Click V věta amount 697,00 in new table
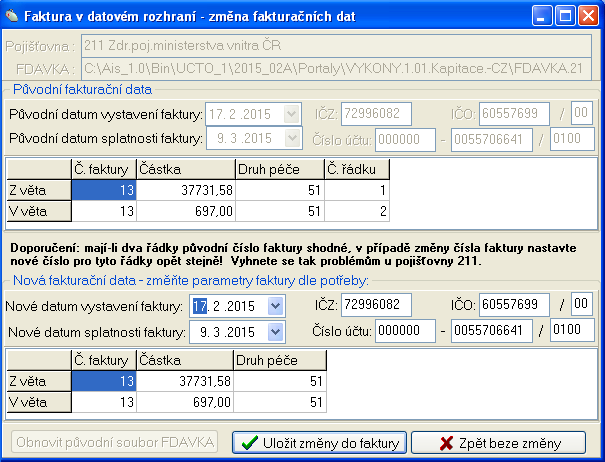605x462 pixels. [x=184, y=402]
